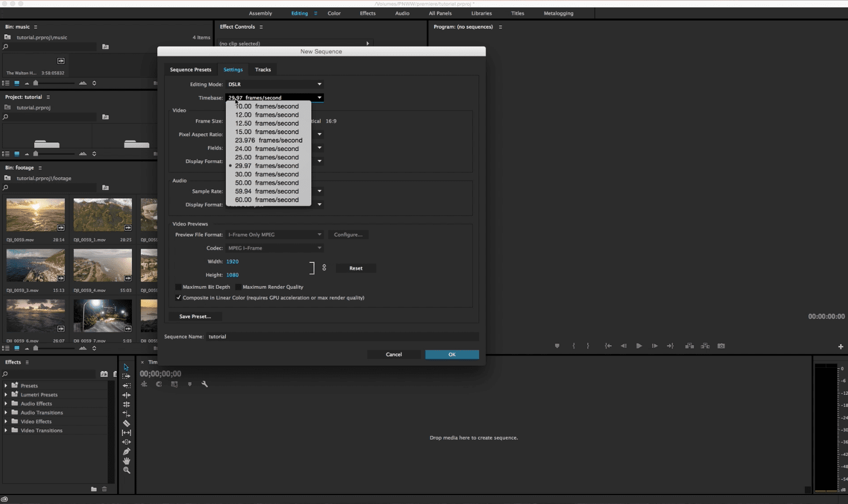This screenshot has height=504, width=848.
Task: Select the Razor tool in tools panel
Action: pyautogui.click(x=126, y=423)
